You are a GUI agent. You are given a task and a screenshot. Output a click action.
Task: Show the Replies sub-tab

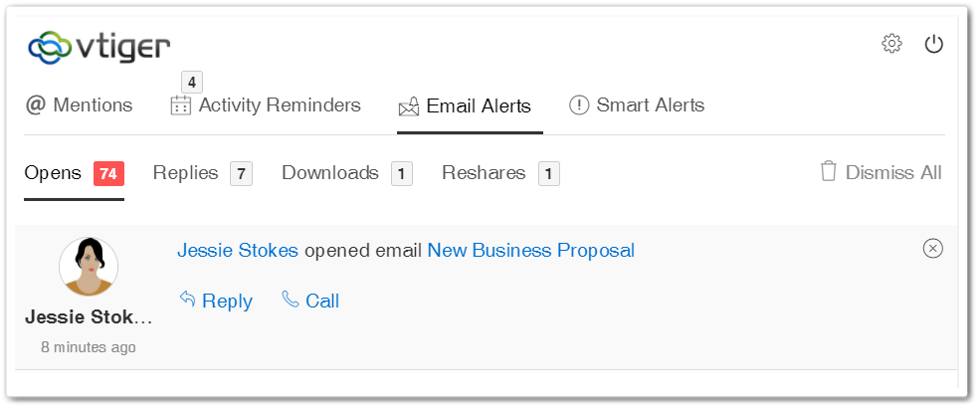(203, 173)
